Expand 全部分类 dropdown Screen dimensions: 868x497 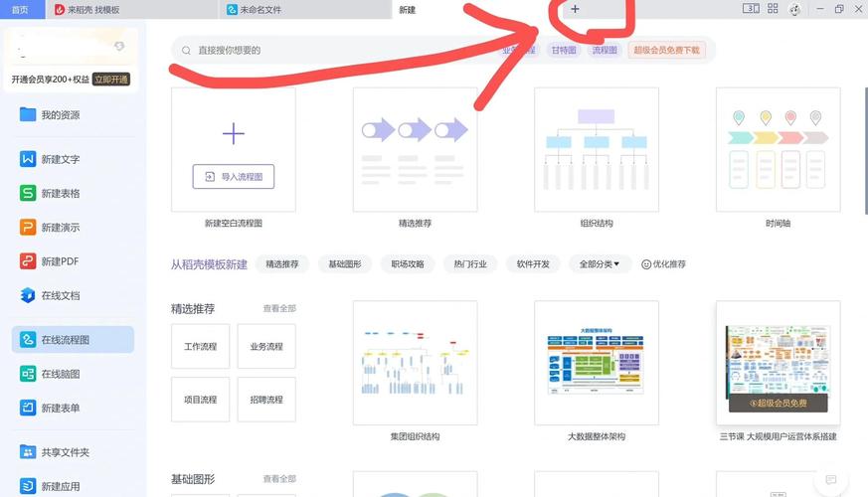[599, 264]
